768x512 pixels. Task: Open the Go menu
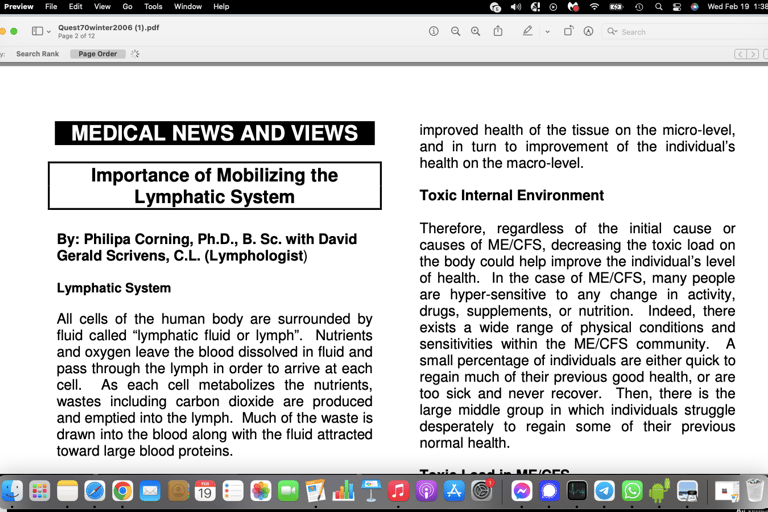coord(127,6)
